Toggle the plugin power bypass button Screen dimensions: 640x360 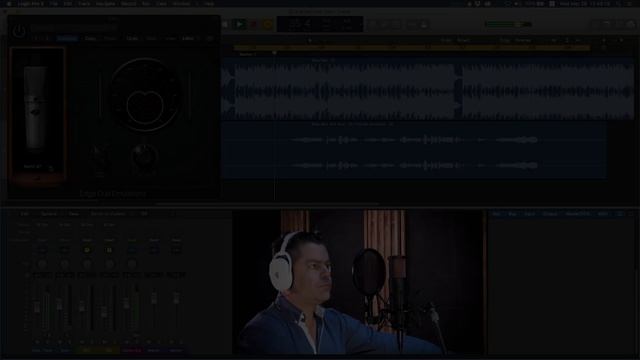19,31
